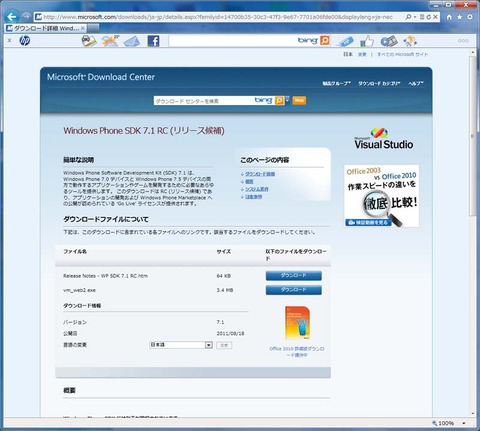
Task: Click the news cards toolbar icon
Action: point(89,41)
